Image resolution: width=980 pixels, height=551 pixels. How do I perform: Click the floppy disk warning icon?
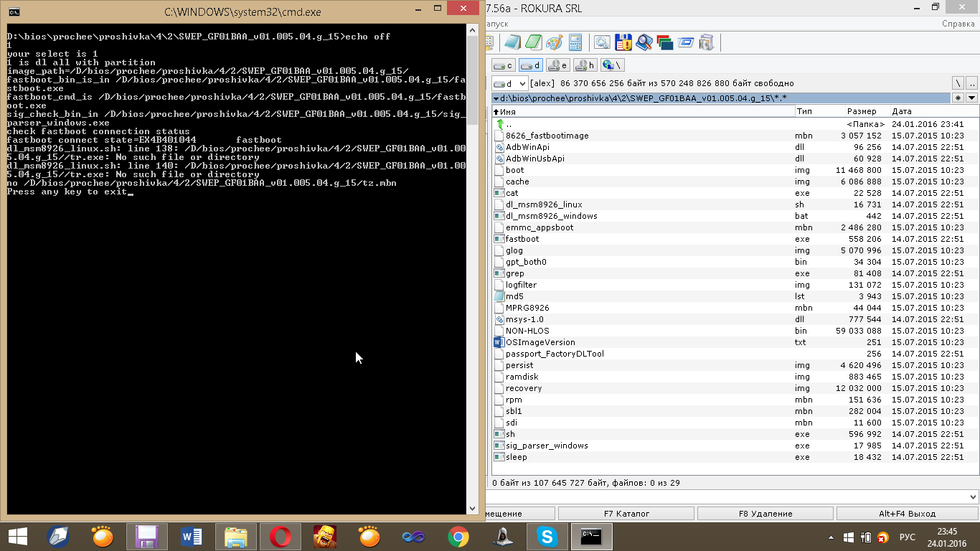coord(623,42)
